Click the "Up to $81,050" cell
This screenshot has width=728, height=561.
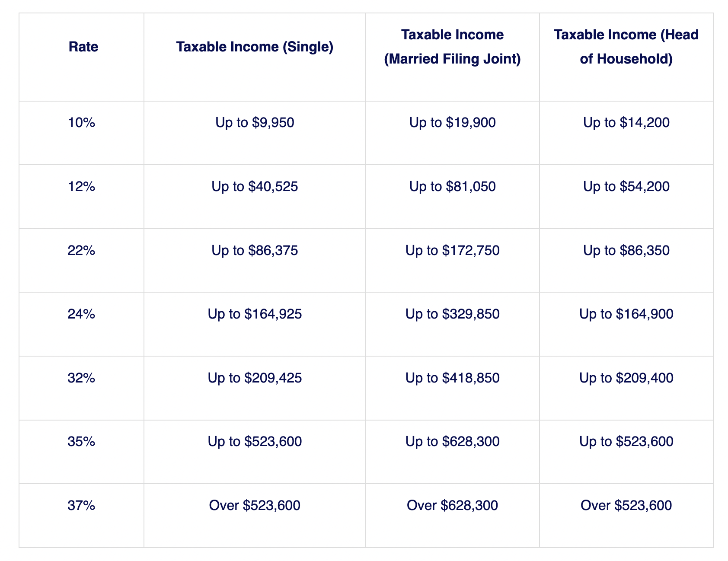[452, 187]
